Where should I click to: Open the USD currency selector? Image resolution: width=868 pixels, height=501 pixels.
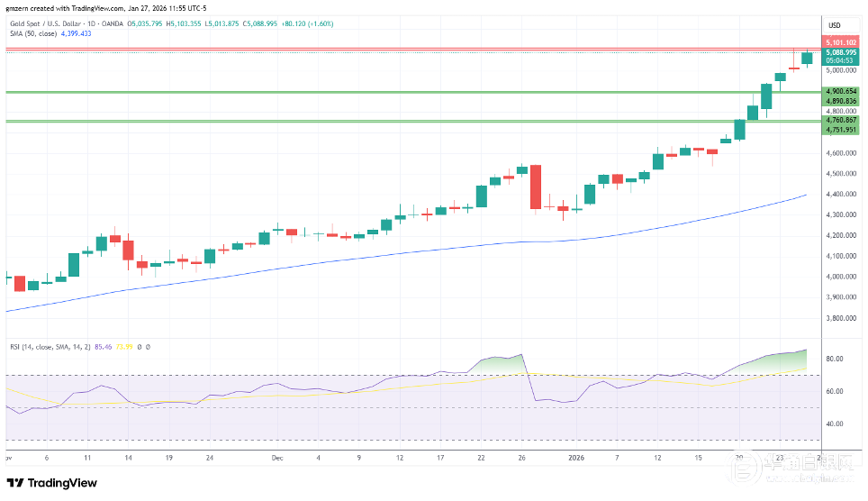tap(834, 24)
